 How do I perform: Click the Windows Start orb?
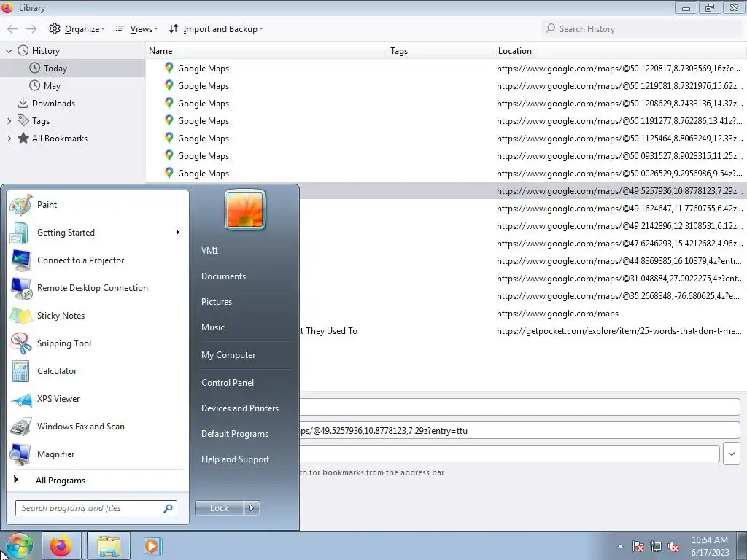coord(19,545)
